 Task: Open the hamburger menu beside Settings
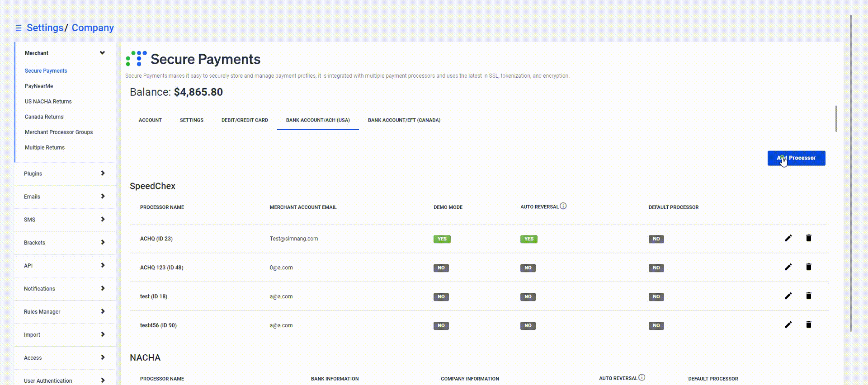(x=19, y=28)
